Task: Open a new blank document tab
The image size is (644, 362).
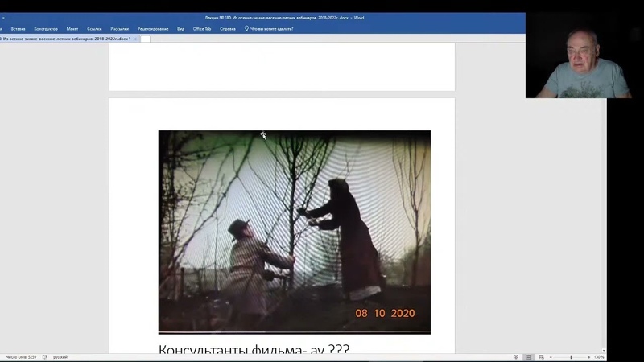Action: (x=146, y=39)
